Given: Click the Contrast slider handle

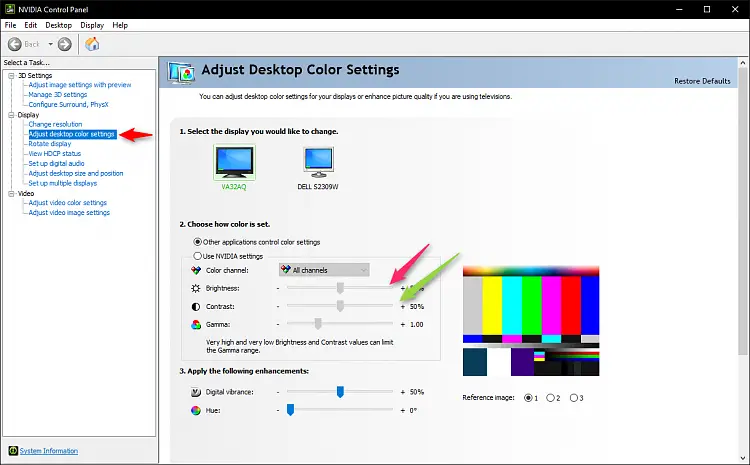Looking at the screenshot, I should pos(340,306).
